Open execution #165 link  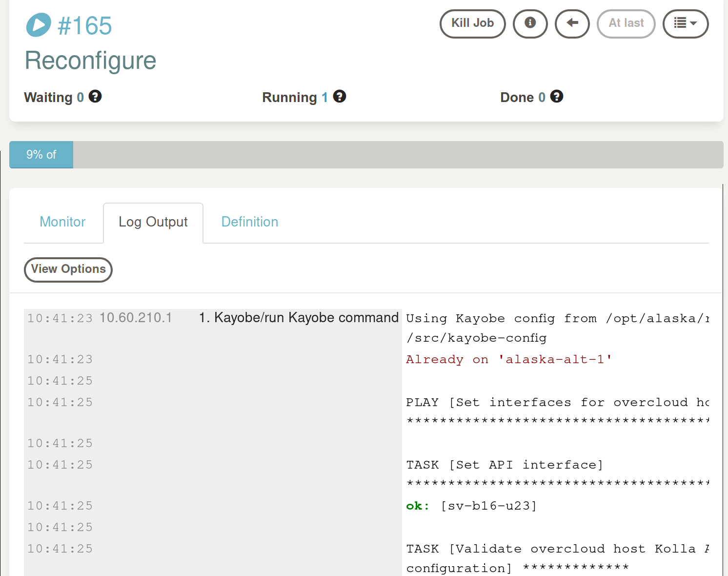coord(85,26)
